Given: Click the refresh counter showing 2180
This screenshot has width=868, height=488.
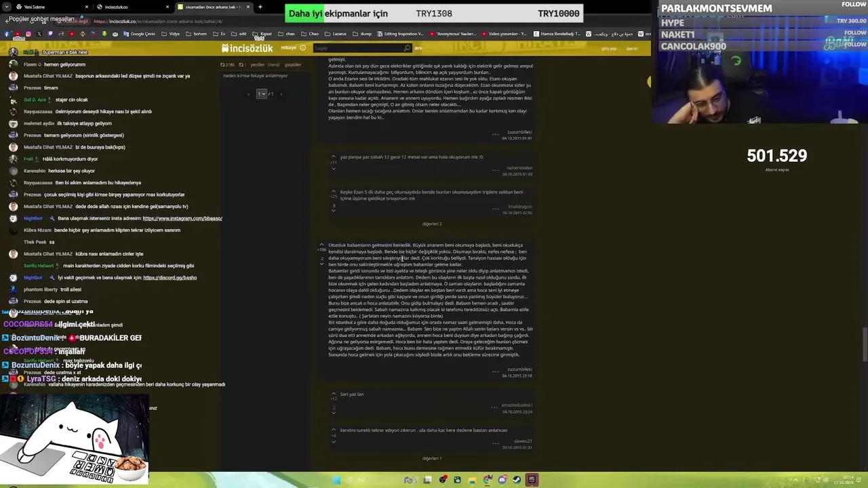Looking at the screenshot, I should pyautogui.click(x=227, y=65).
